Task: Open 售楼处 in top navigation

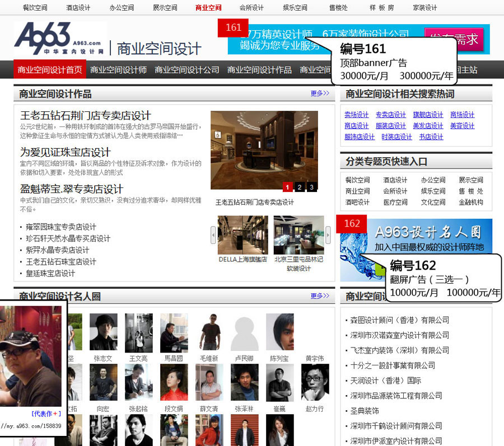Action: pos(338,7)
